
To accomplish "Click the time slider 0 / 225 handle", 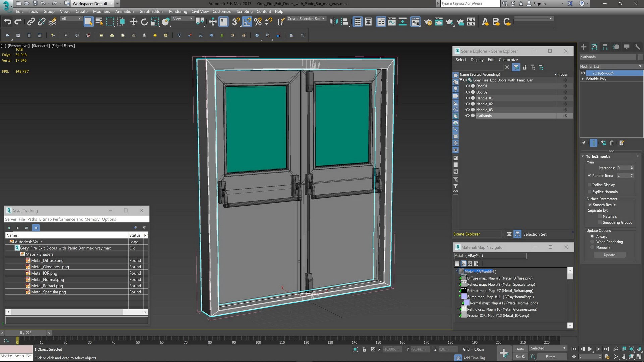I will (25, 333).
